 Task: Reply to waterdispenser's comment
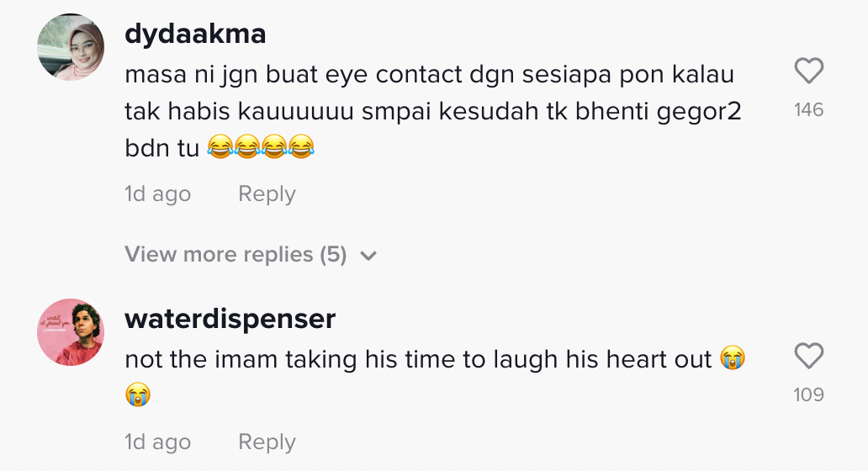(267, 442)
